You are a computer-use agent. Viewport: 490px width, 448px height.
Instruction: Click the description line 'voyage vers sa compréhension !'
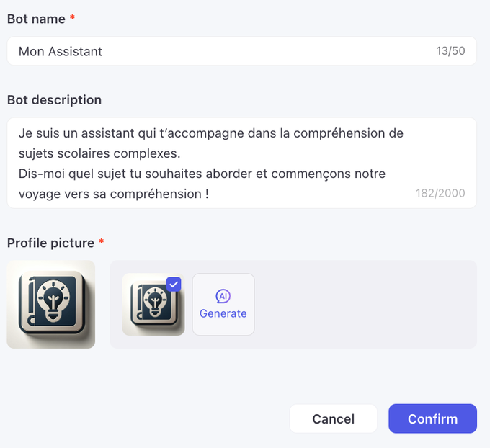point(113,194)
